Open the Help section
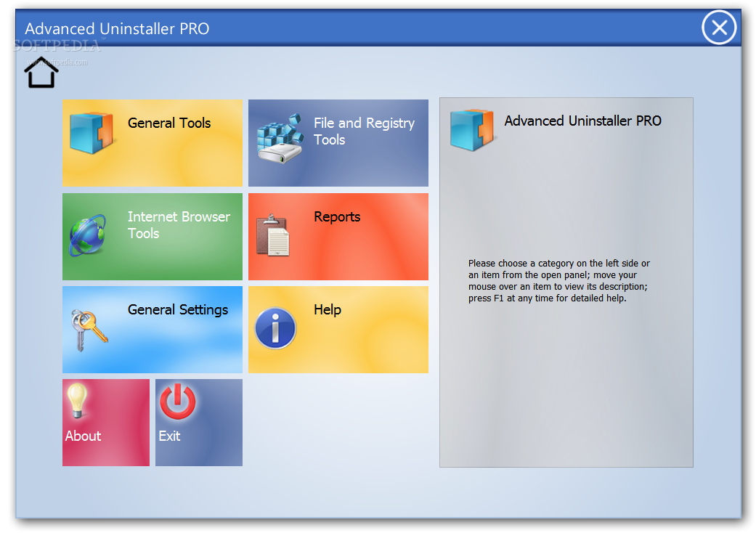756x533 pixels. (327, 309)
